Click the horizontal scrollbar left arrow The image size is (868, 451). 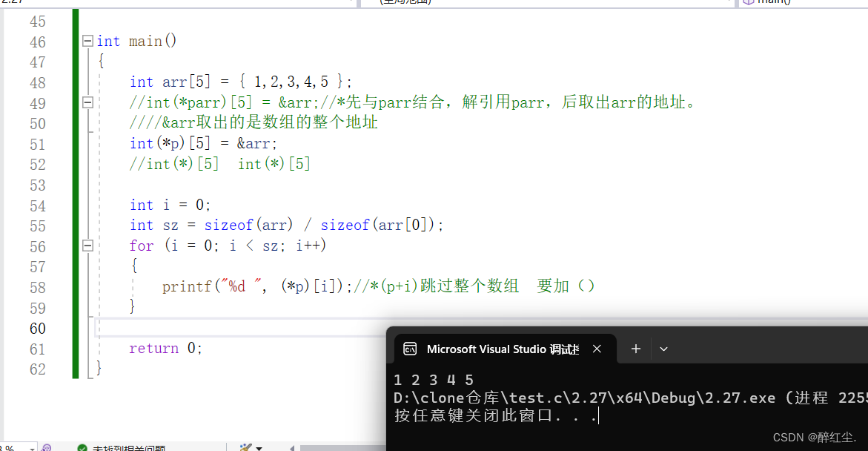[292, 448]
